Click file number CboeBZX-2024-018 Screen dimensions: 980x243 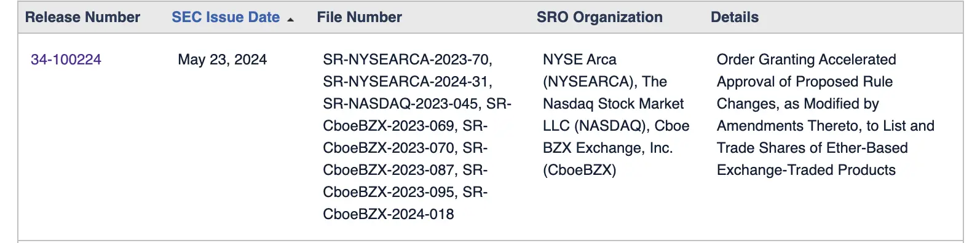coord(389,214)
